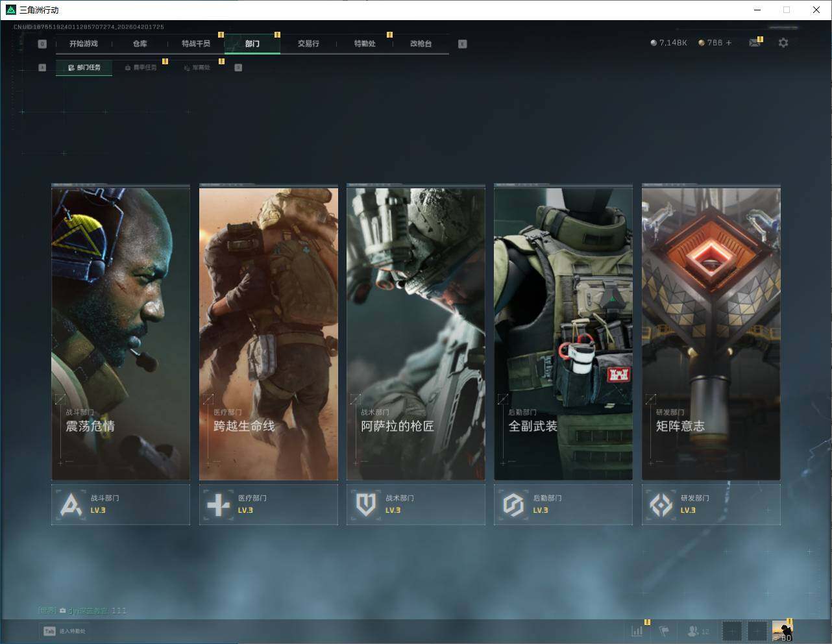
Task: Open the mail inbox envelope icon
Action: pyautogui.click(x=754, y=43)
